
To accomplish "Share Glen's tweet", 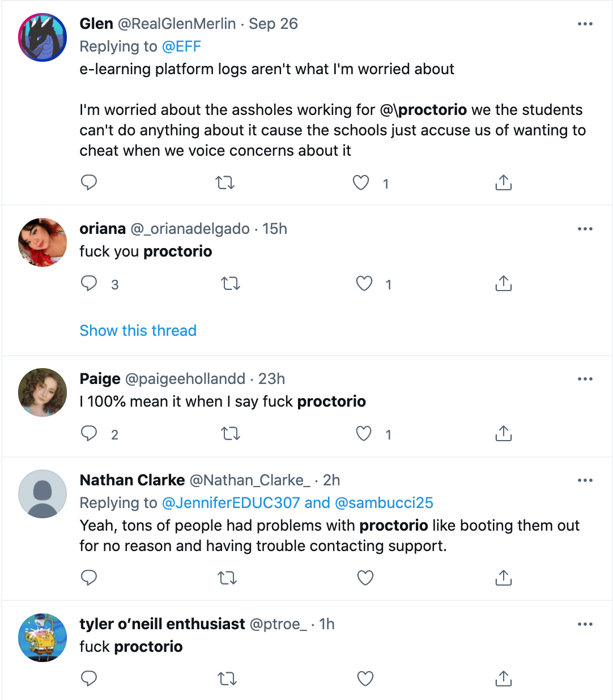I will pyautogui.click(x=503, y=182).
